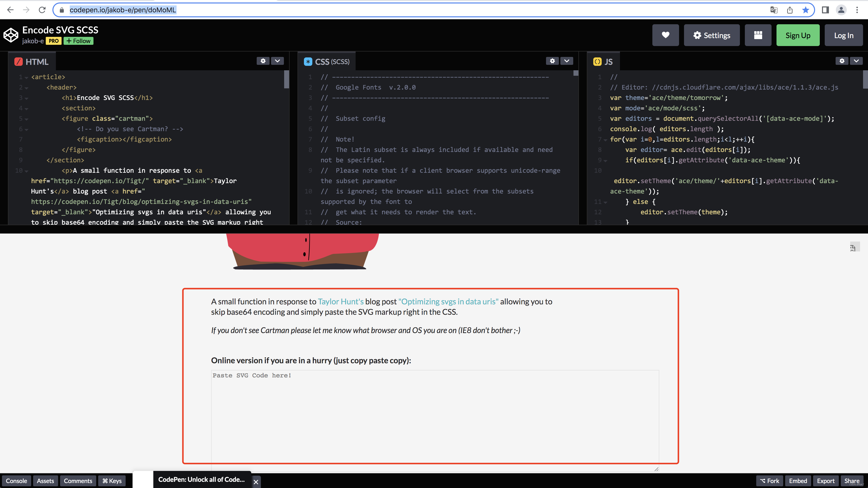Expand the HTML editor dropdown chevron
The height and width of the screenshot is (488, 868).
click(x=277, y=61)
